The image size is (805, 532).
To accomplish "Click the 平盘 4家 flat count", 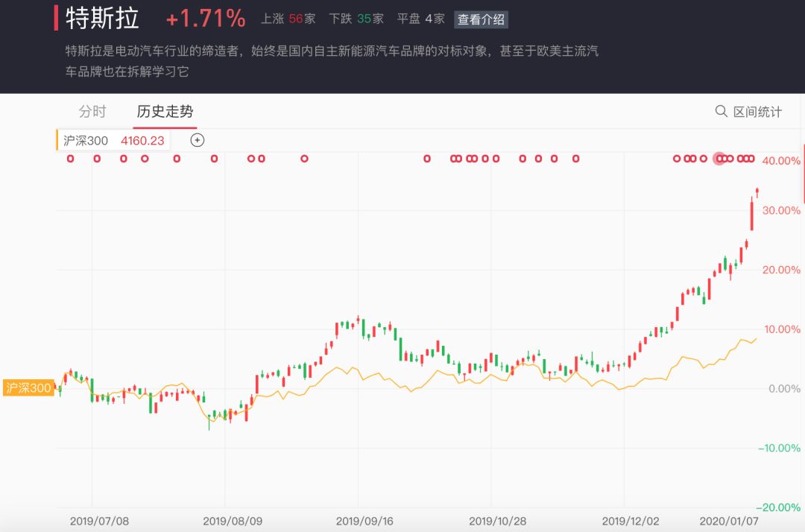I will coord(421,19).
